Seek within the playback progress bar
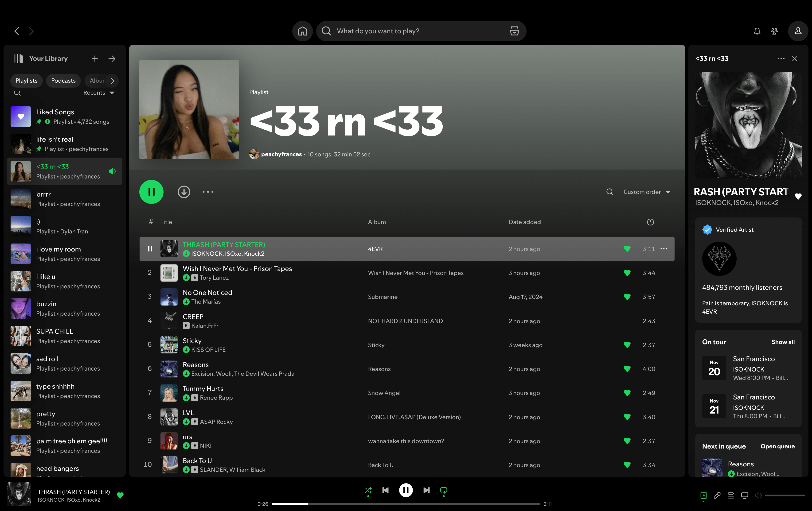Screen dimensions: 812x511 click(x=406, y=504)
